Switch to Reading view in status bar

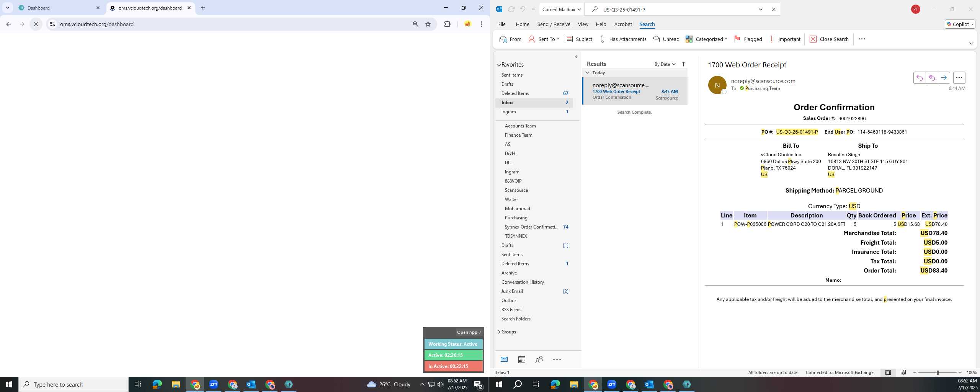tap(903, 372)
